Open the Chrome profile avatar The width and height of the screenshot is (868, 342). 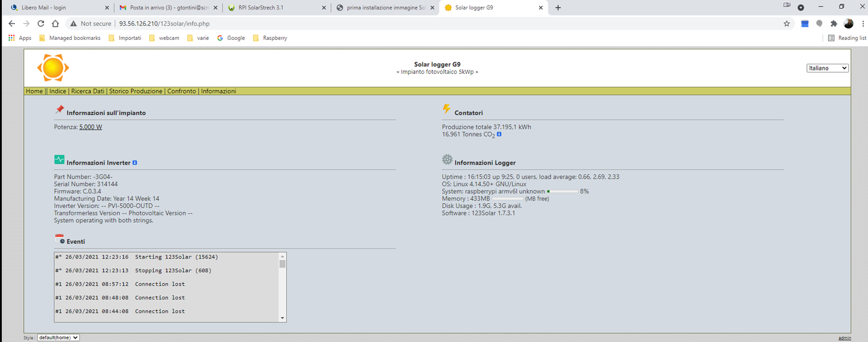848,23
